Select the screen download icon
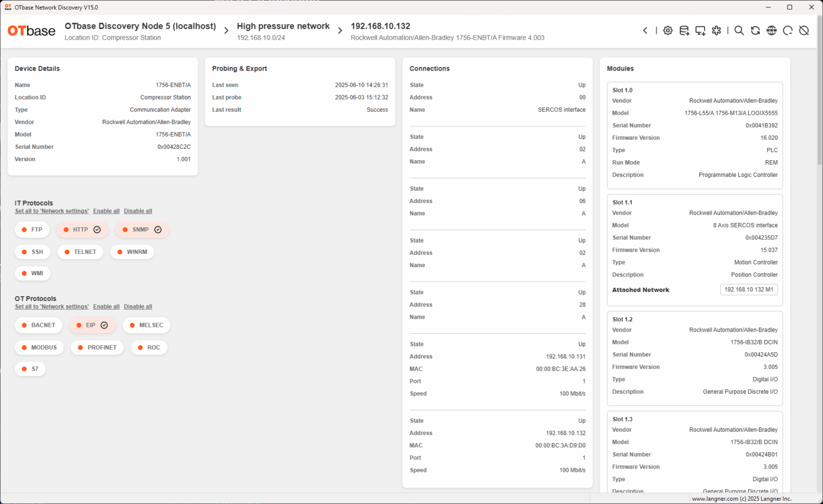This screenshot has width=823, height=504. (700, 31)
